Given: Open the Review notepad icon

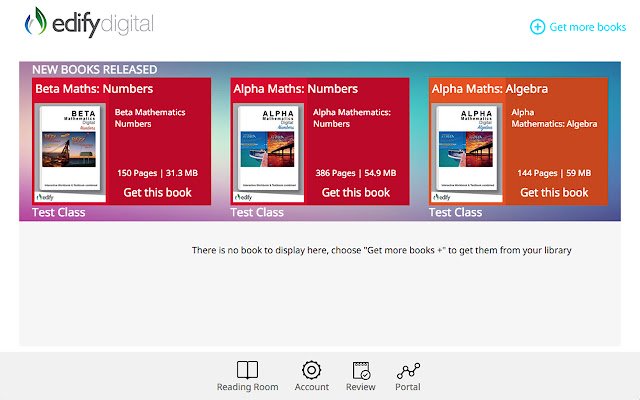Looking at the screenshot, I should pyautogui.click(x=361, y=370).
